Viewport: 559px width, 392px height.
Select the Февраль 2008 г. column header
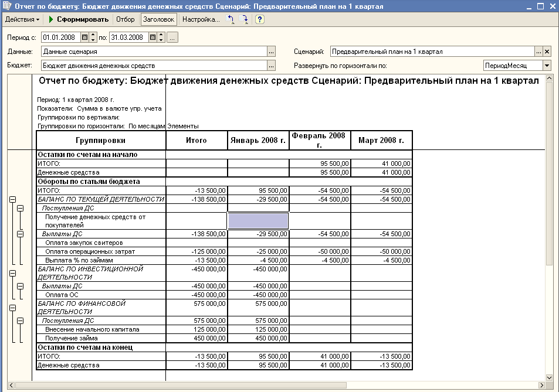click(x=320, y=140)
